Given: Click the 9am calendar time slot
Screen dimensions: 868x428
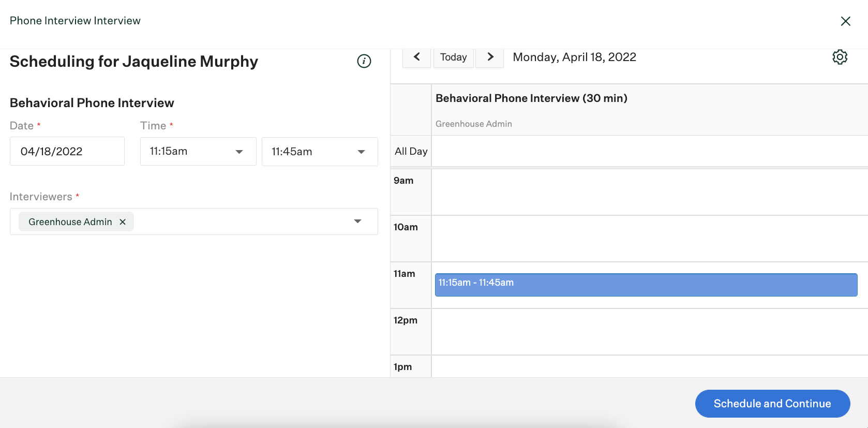Looking at the screenshot, I should pos(649,192).
